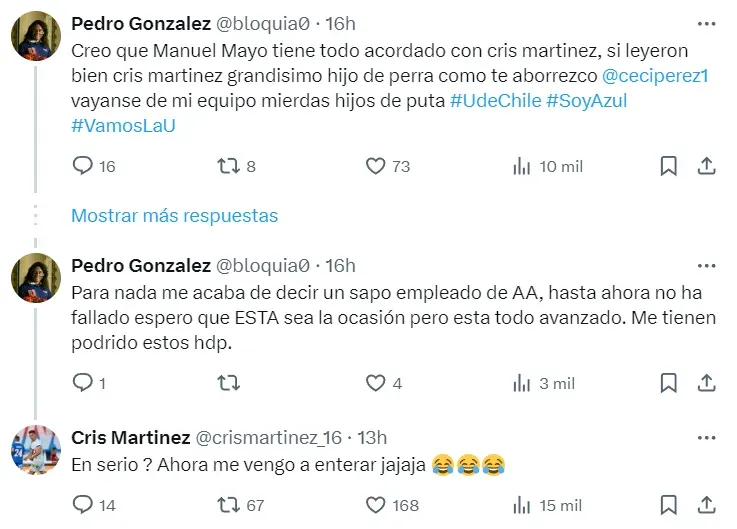This screenshot has width=737, height=529.
Task: View analytics showing 10 mil views
Action: [521, 166]
